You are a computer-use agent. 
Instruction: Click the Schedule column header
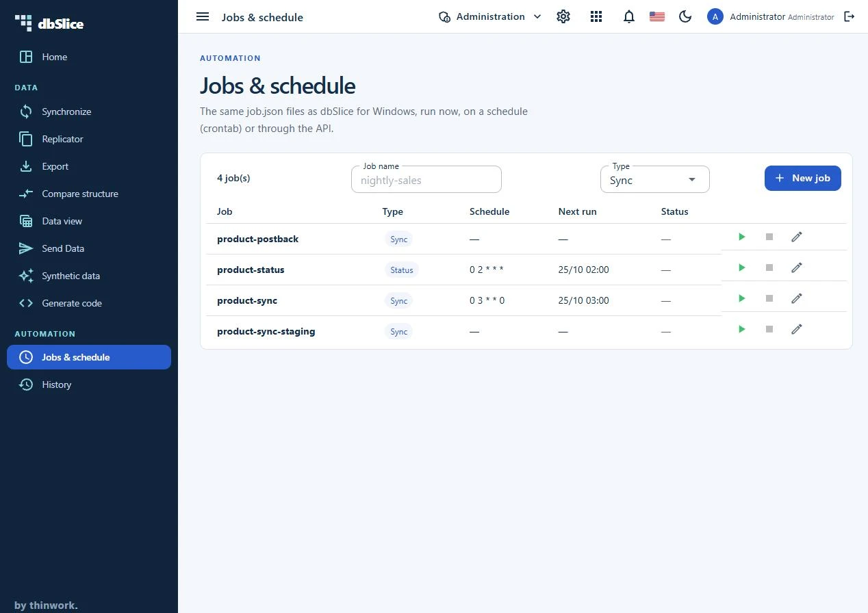click(489, 211)
